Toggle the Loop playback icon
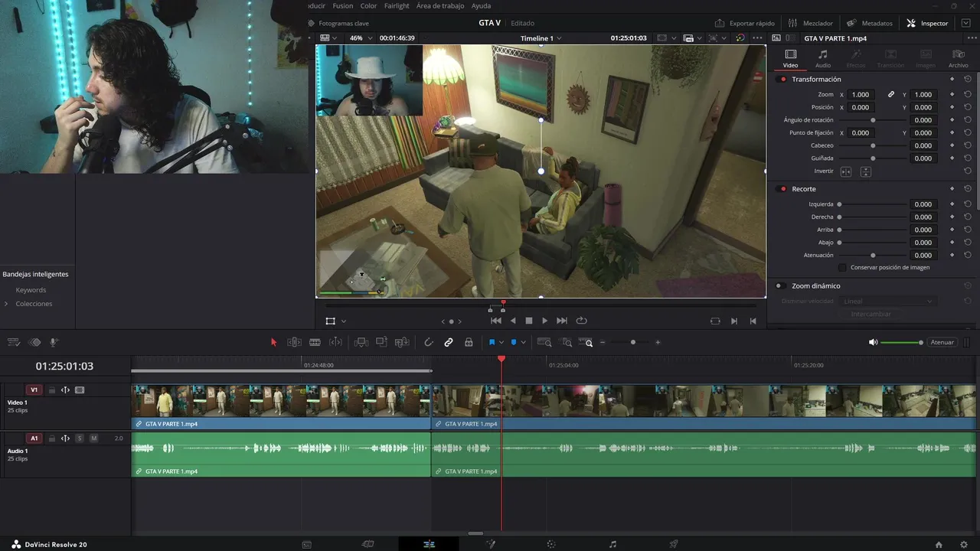 coord(581,321)
